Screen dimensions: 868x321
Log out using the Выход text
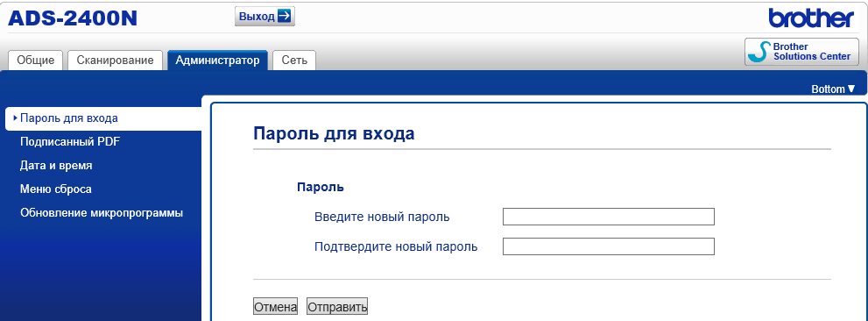point(257,17)
